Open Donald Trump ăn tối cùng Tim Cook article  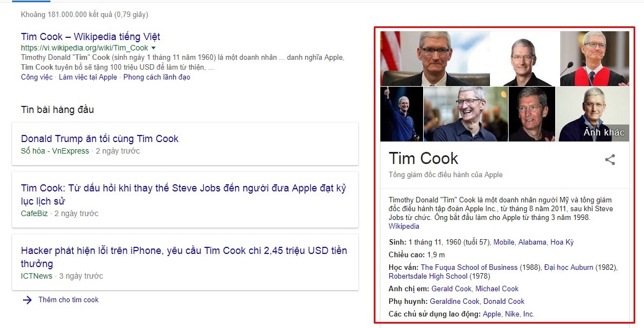(x=100, y=139)
